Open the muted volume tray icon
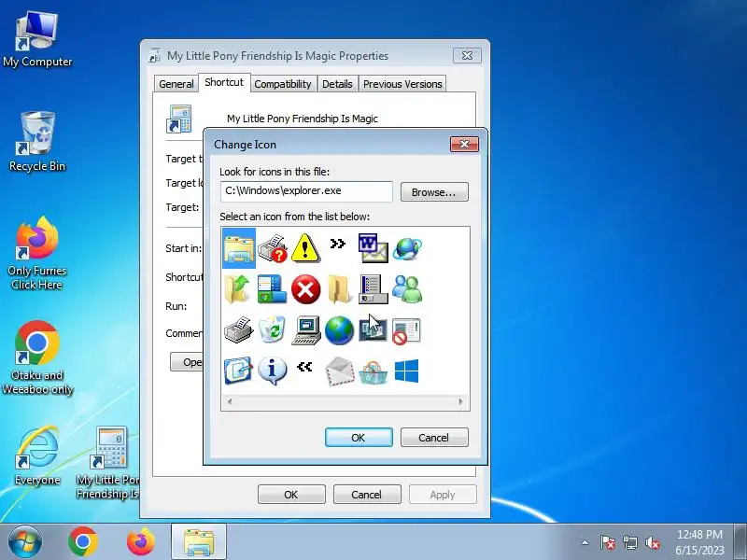The image size is (747, 560). 653,542
